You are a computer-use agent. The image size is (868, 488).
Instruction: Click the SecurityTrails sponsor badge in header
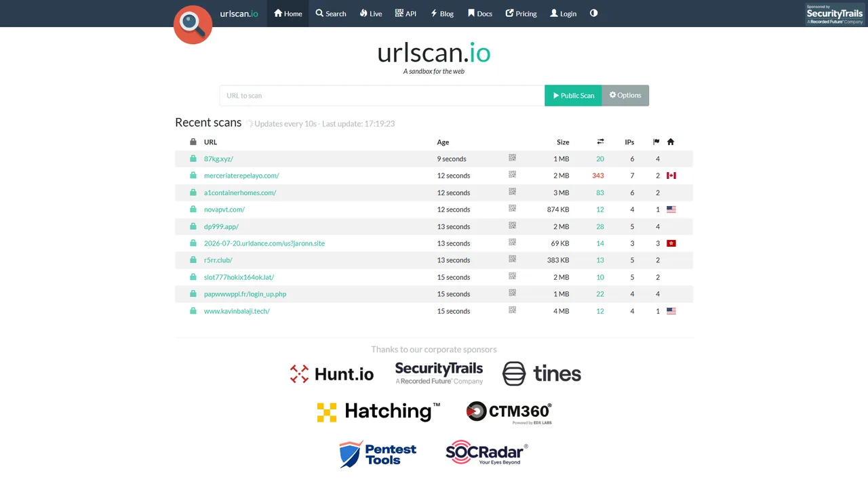point(835,14)
